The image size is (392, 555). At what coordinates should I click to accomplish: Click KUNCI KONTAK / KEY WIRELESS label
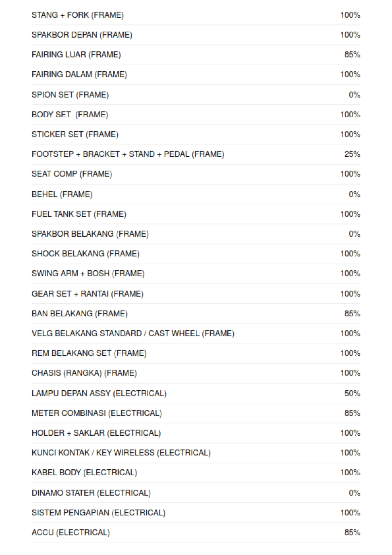(x=121, y=453)
